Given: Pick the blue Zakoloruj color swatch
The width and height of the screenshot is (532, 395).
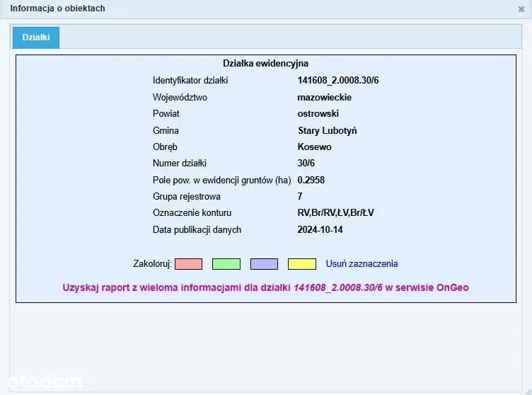Looking at the screenshot, I should pos(264,264).
